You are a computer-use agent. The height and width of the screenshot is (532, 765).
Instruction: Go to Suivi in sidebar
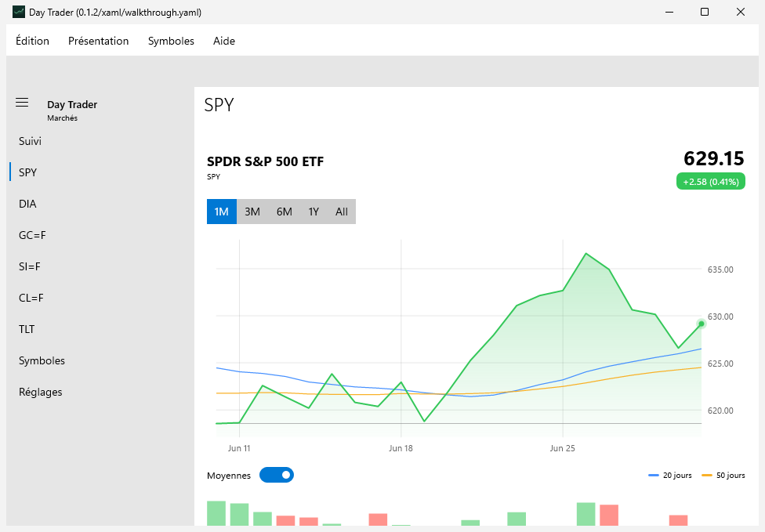coord(101,141)
